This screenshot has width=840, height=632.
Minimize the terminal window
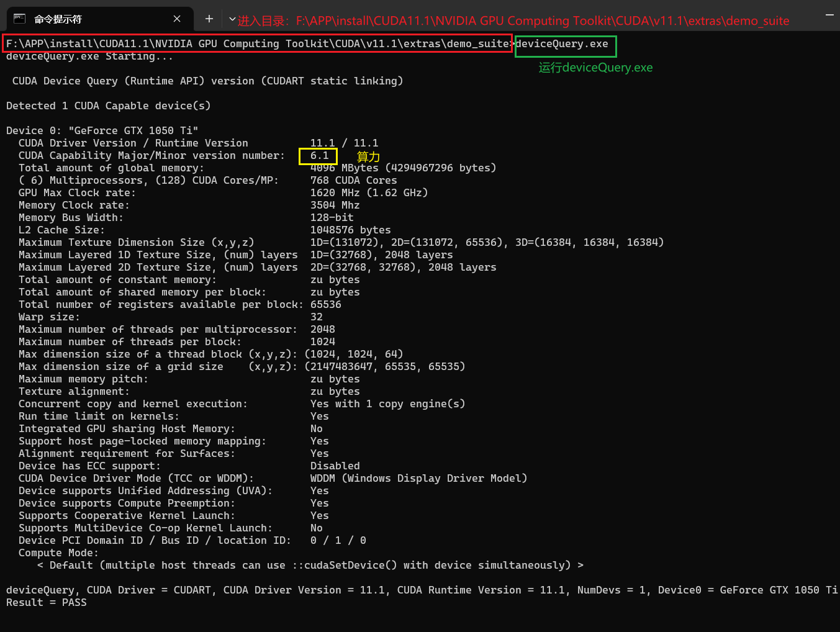[829, 14]
